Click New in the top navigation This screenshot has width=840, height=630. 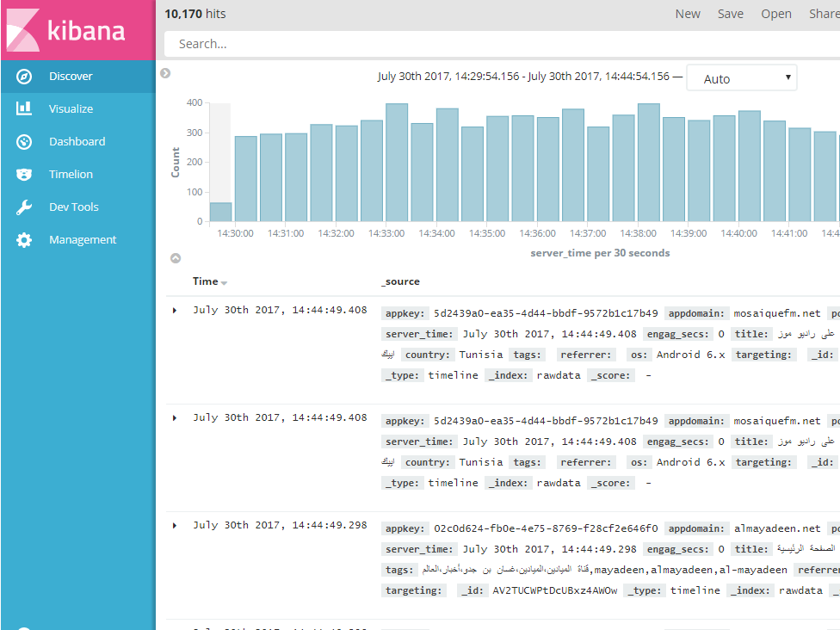click(687, 14)
